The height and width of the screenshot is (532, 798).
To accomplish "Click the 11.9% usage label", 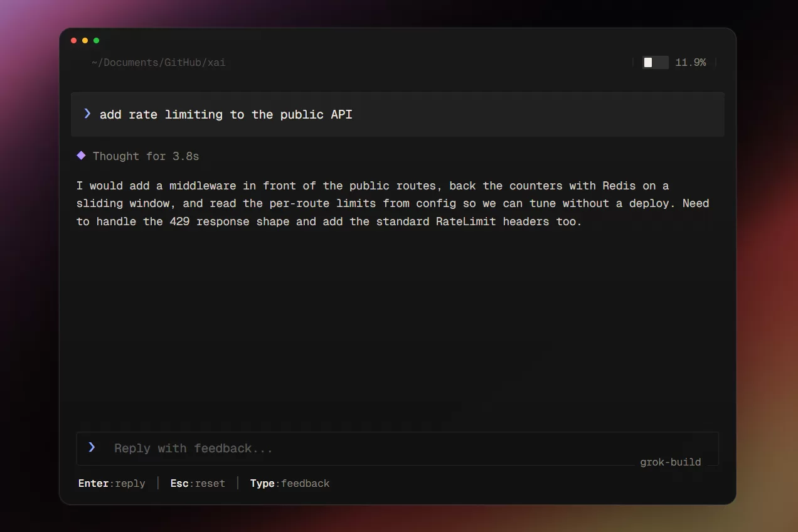I will click(x=691, y=63).
